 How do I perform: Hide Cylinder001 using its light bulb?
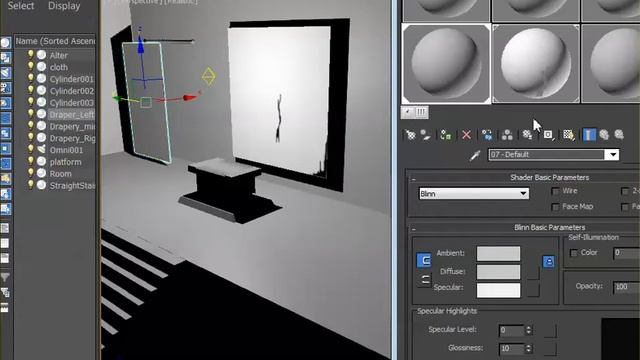pyautogui.click(x=31, y=78)
